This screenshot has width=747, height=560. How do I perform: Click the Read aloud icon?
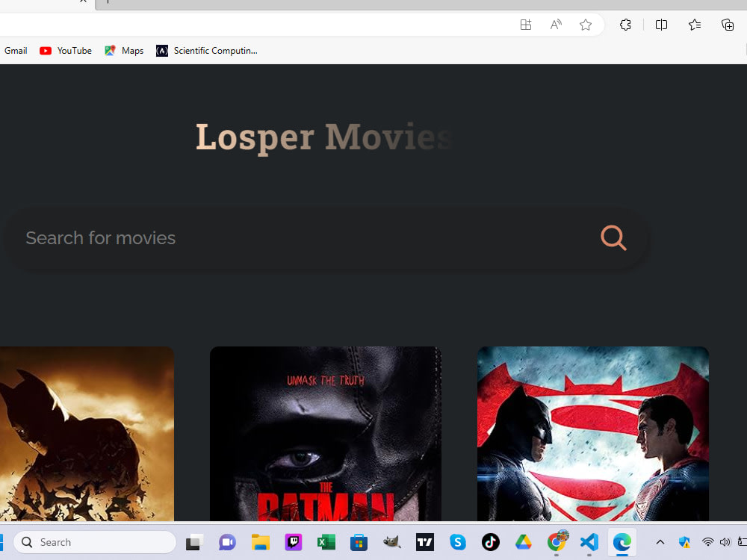pos(556,25)
